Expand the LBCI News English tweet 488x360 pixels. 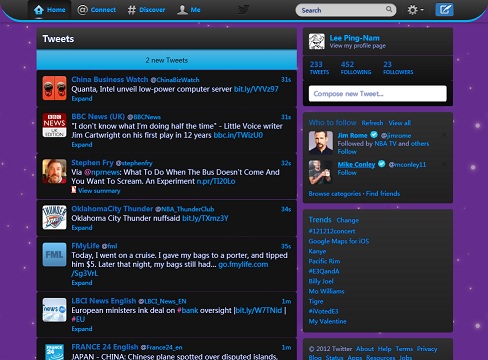click(82, 329)
